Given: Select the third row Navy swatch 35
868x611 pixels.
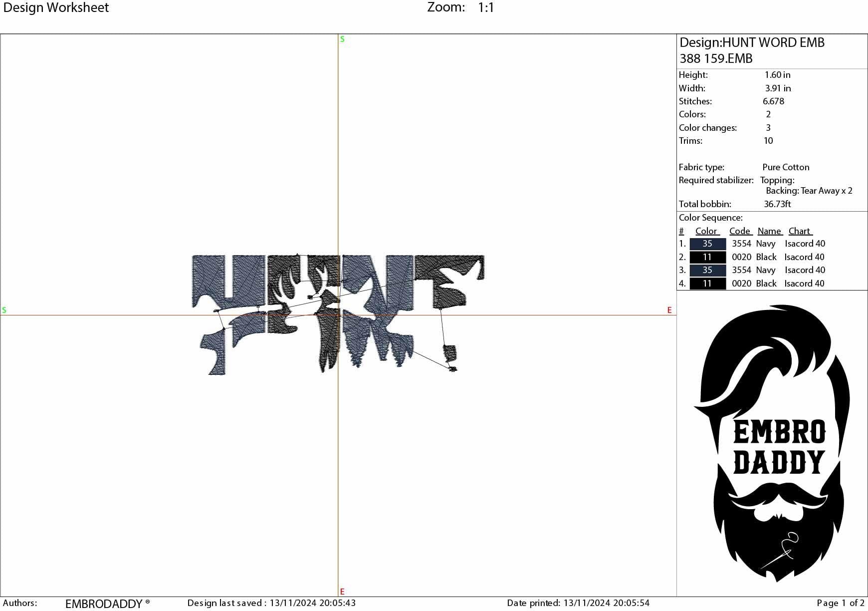Looking at the screenshot, I should pos(707,270).
